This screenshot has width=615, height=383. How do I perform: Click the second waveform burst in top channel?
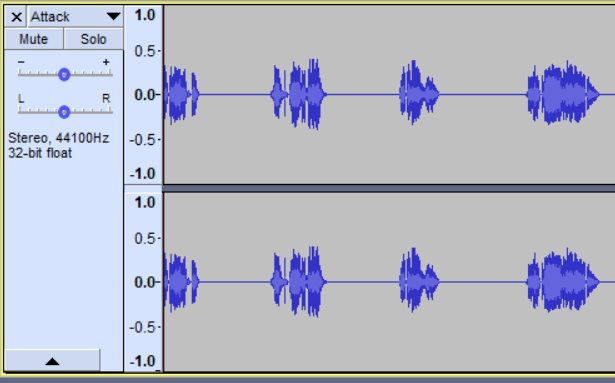(299, 94)
